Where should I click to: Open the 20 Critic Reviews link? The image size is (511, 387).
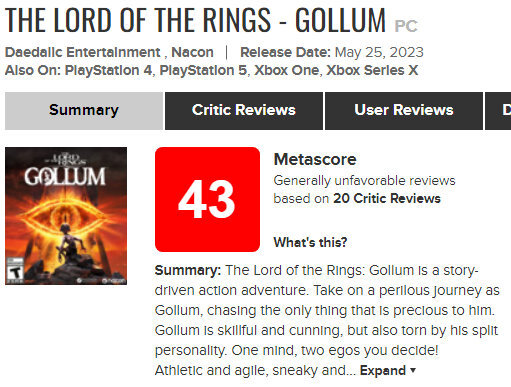(387, 198)
